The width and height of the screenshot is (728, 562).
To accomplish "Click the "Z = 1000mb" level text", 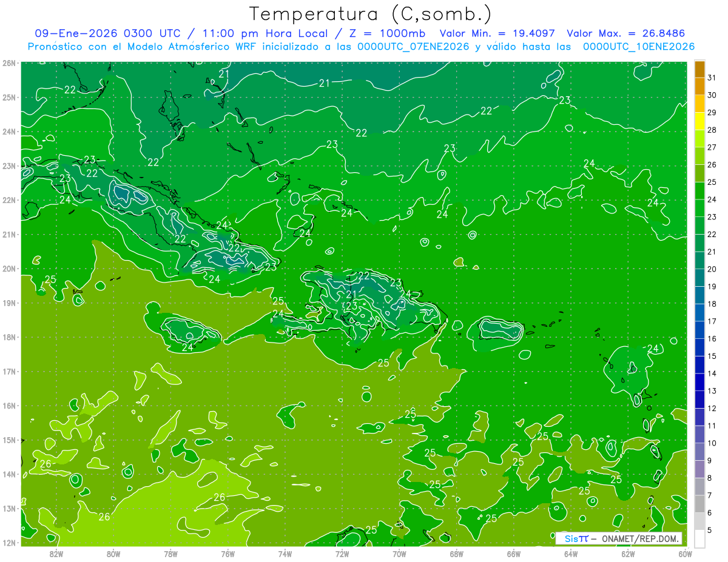I will [388, 34].
